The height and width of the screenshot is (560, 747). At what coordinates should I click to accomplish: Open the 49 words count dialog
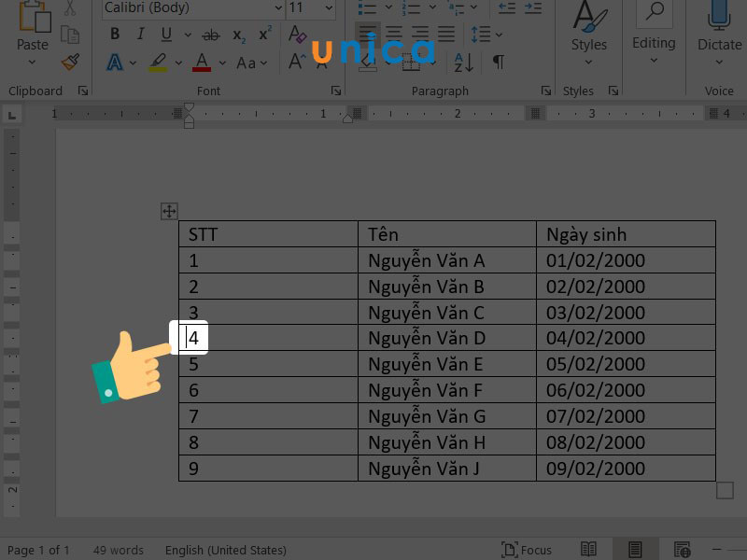(119, 550)
